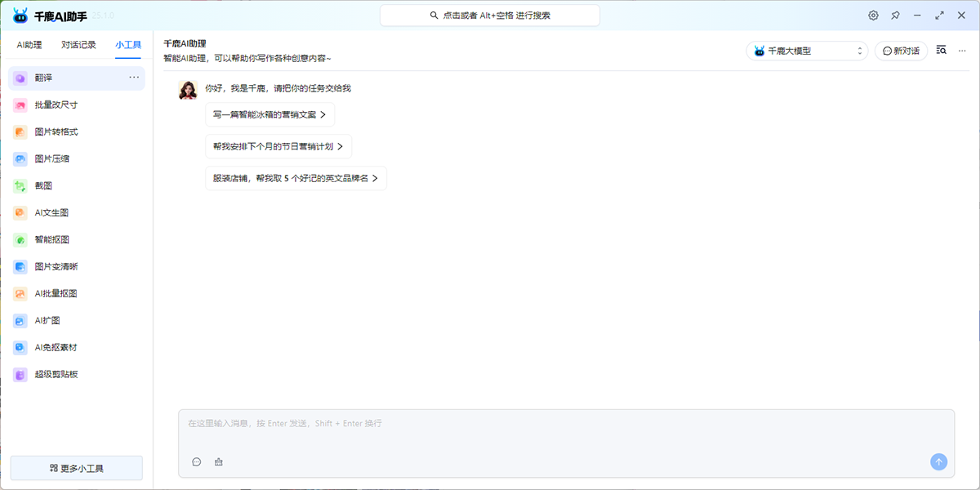980x490 pixels.
Task: Switch to the 对话记录 tab
Action: 78,45
